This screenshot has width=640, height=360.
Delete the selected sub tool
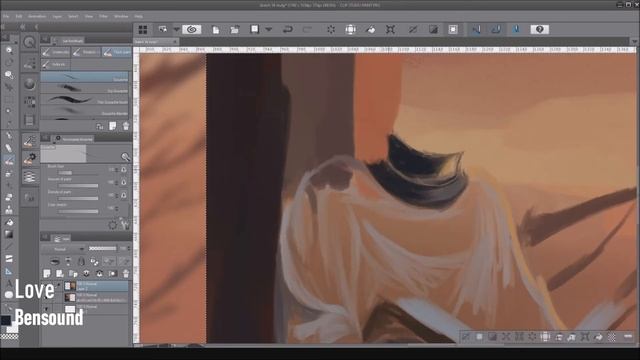[x=126, y=126]
